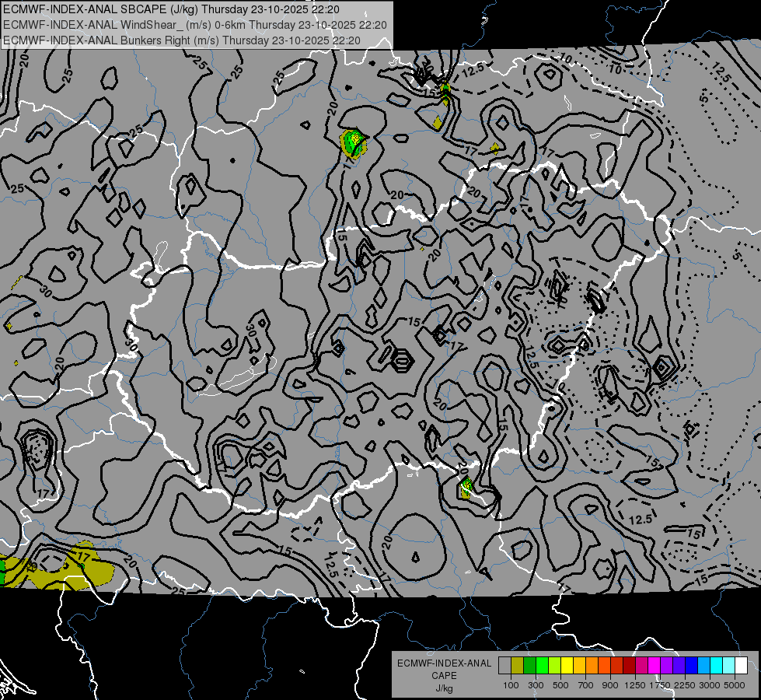Click the CAPE word in legend
Viewport: 761px width, 700px height.
tap(444, 676)
